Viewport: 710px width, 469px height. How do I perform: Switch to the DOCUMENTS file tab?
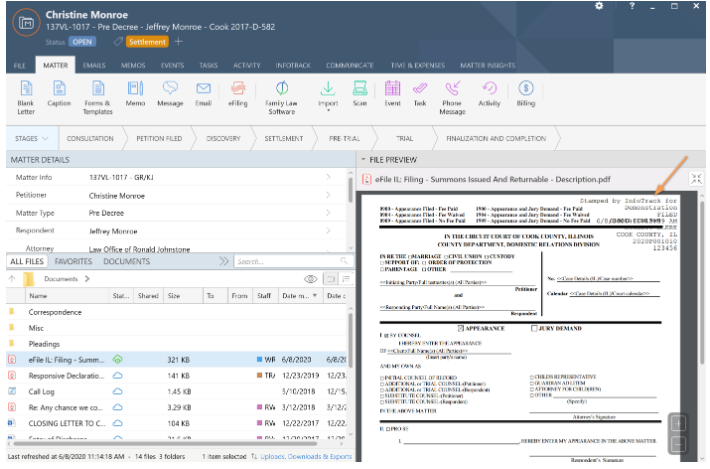(x=127, y=261)
